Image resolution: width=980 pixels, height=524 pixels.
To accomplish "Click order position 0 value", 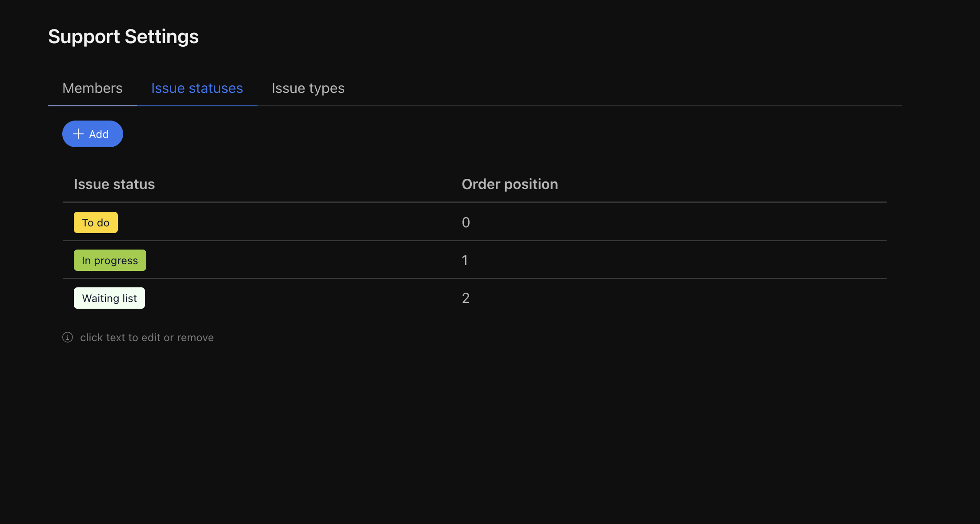I will (466, 222).
